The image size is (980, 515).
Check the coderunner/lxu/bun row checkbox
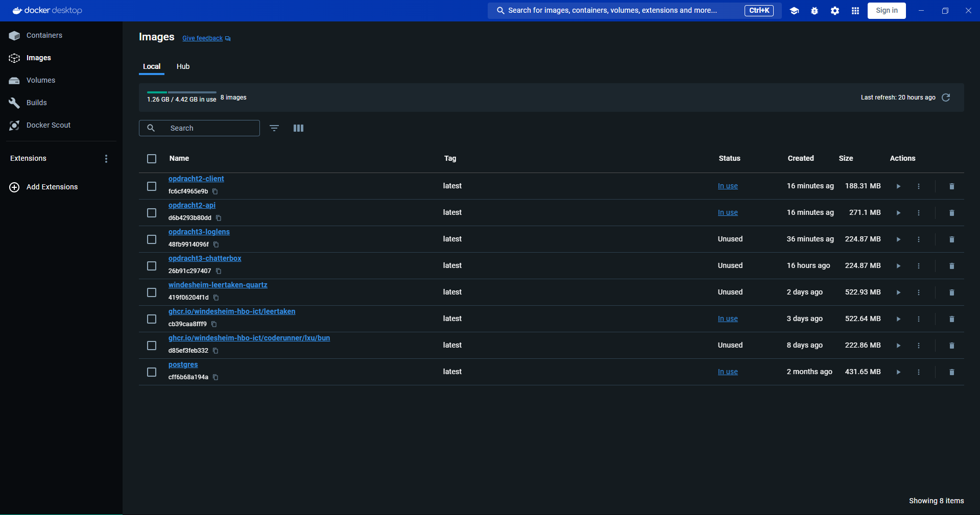tap(152, 346)
